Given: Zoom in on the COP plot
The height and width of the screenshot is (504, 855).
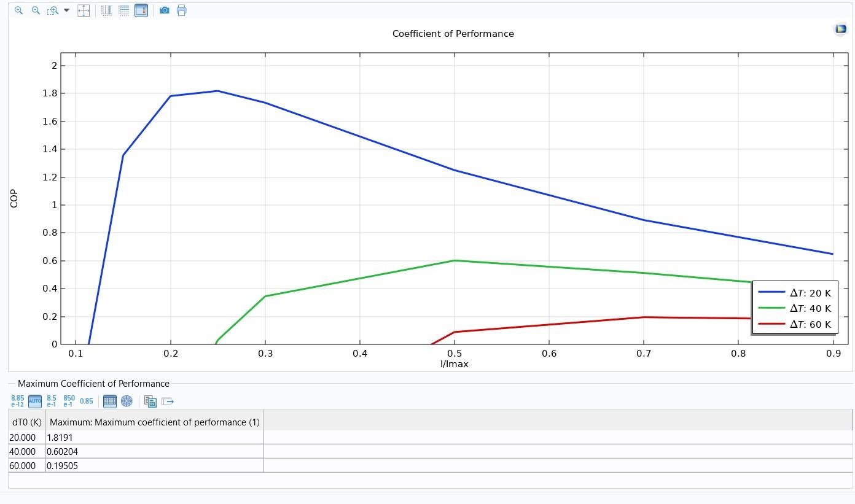Looking at the screenshot, I should click(18, 10).
